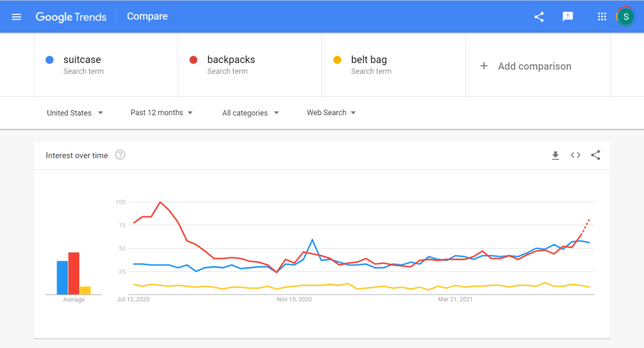Viewport: 644px width, 348px height.
Task: Click the backpacks peak at 100
Action: (x=160, y=202)
